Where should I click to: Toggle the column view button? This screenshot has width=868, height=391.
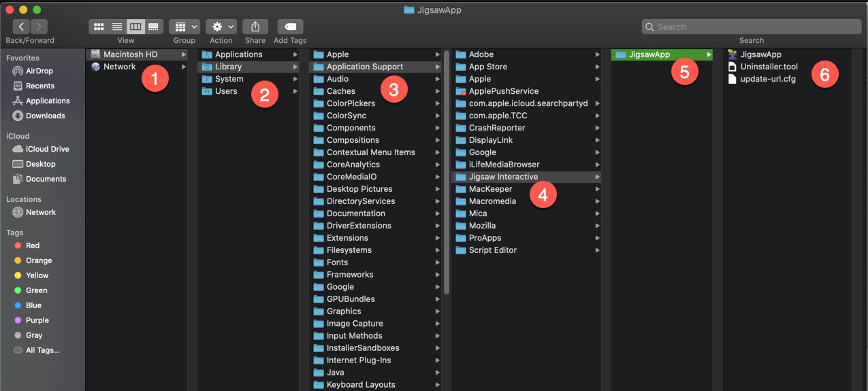pyautogui.click(x=135, y=27)
